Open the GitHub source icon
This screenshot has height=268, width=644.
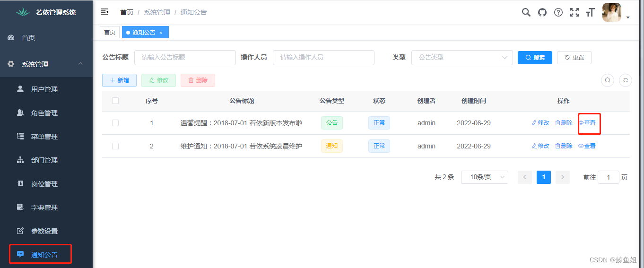pos(542,12)
